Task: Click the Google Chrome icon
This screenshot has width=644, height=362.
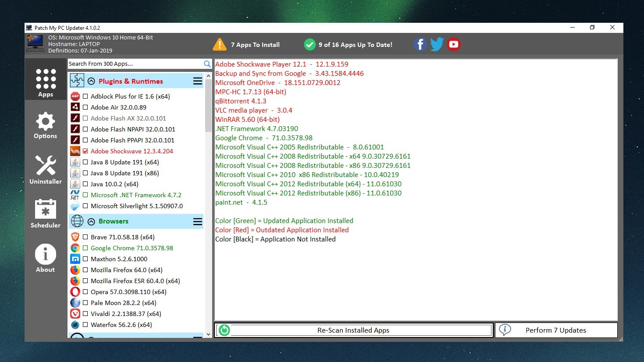Action: click(75, 248)
